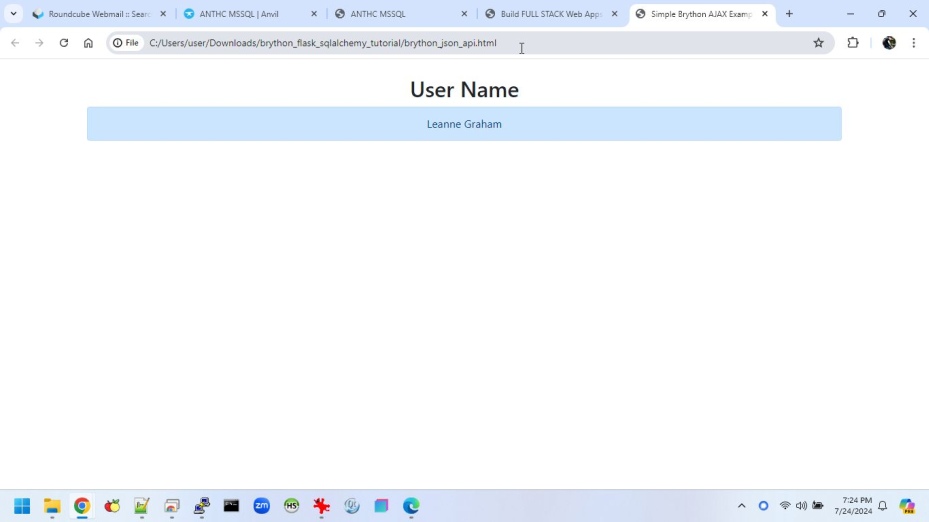Go to the browser home page
The width and height of the screenshot is (929, 522).
(88, 43)
